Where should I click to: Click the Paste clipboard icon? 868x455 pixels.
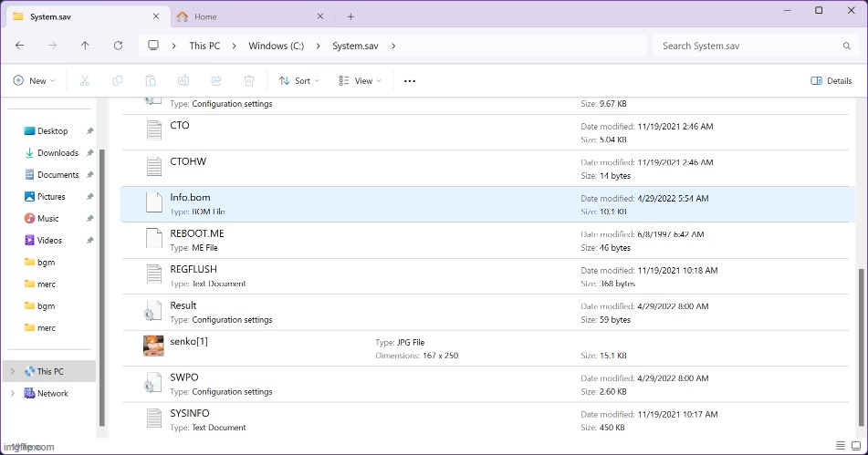(x=151, y=81)
